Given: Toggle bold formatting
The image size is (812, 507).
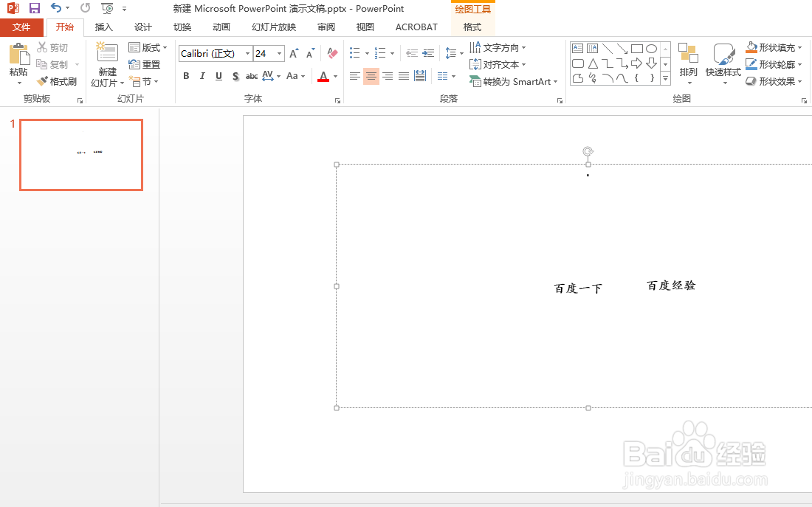Looking at the screenshot, I should [x=187, y=76].
